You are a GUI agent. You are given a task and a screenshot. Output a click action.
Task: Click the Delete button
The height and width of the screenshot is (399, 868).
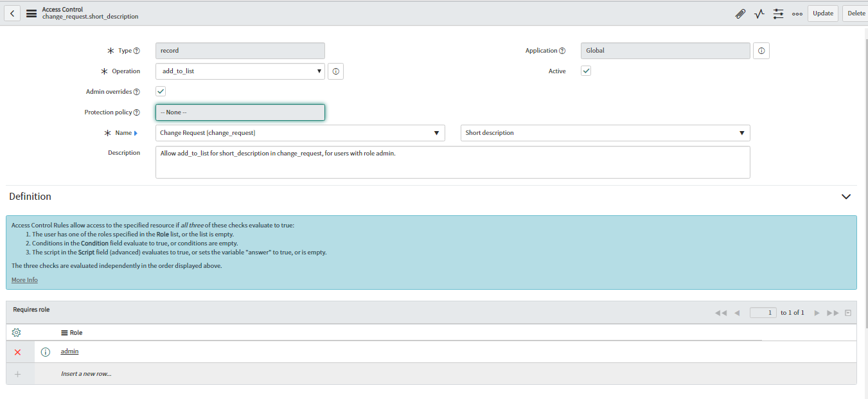pyautogui.click(x=856, y=13)
